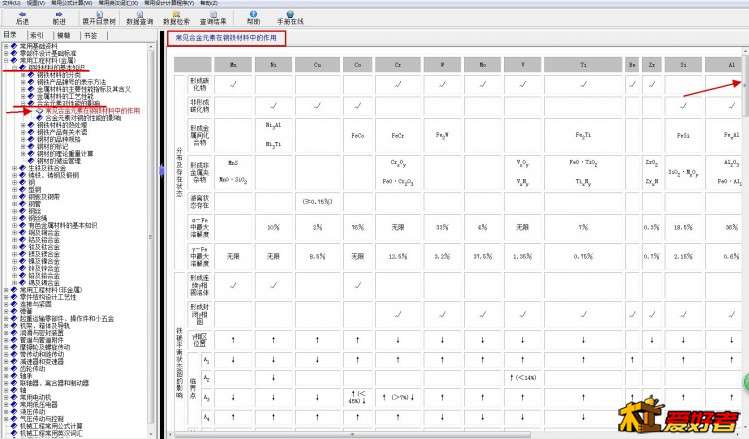Open tree item 钢材的理论重量计算
The width and height of the screenshot is (749, 439).
65,154
